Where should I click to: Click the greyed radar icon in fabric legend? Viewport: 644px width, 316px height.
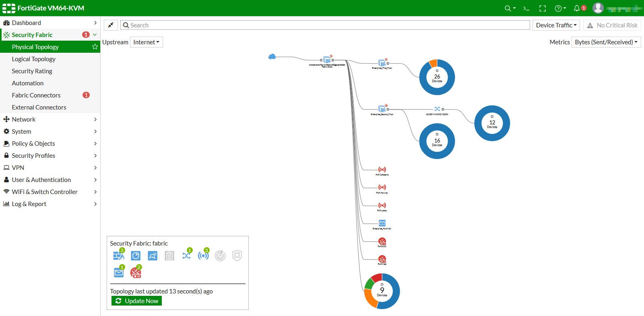click(x=220, y=256)
